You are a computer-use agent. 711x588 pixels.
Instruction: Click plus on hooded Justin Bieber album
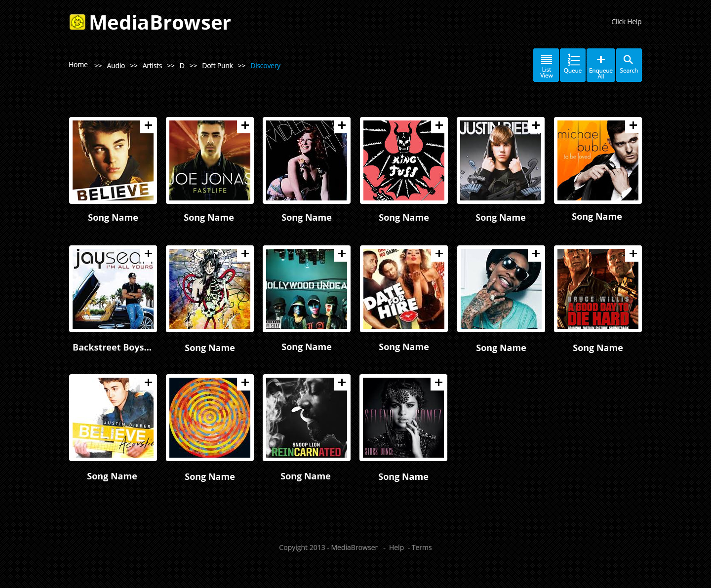click(536, 125)
